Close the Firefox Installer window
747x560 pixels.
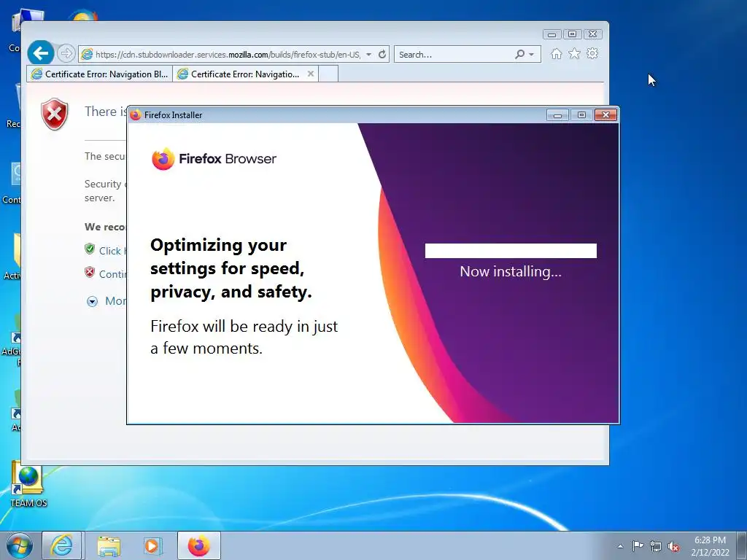tap(605, 115)
